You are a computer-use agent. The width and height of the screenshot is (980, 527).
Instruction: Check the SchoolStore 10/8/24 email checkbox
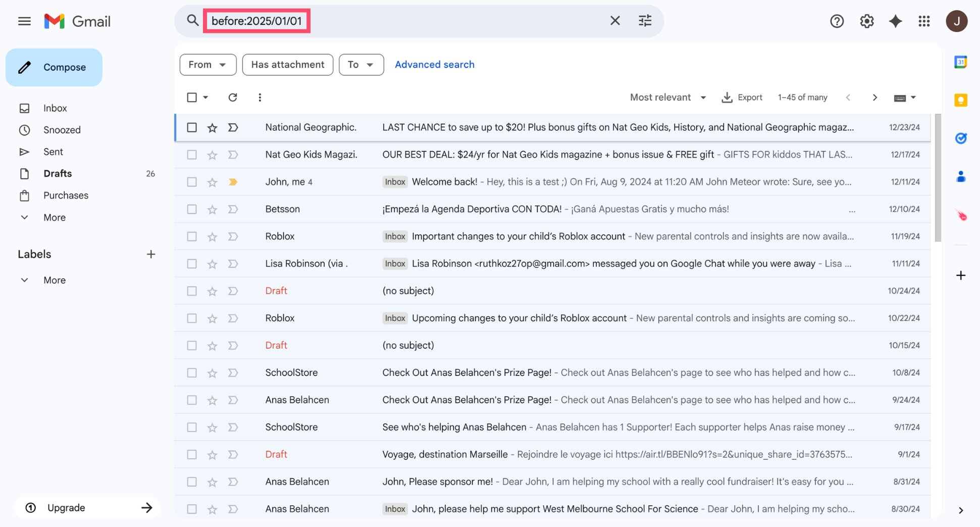coord(192,373)
